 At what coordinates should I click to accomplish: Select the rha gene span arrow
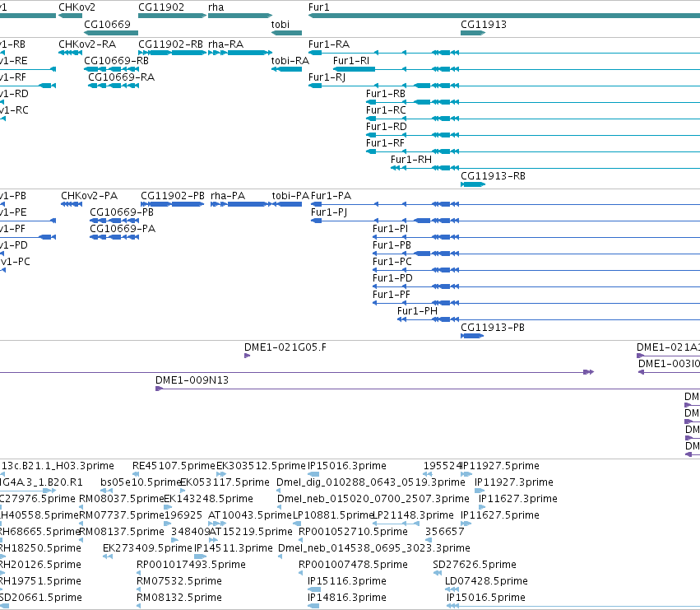(240, 16)
